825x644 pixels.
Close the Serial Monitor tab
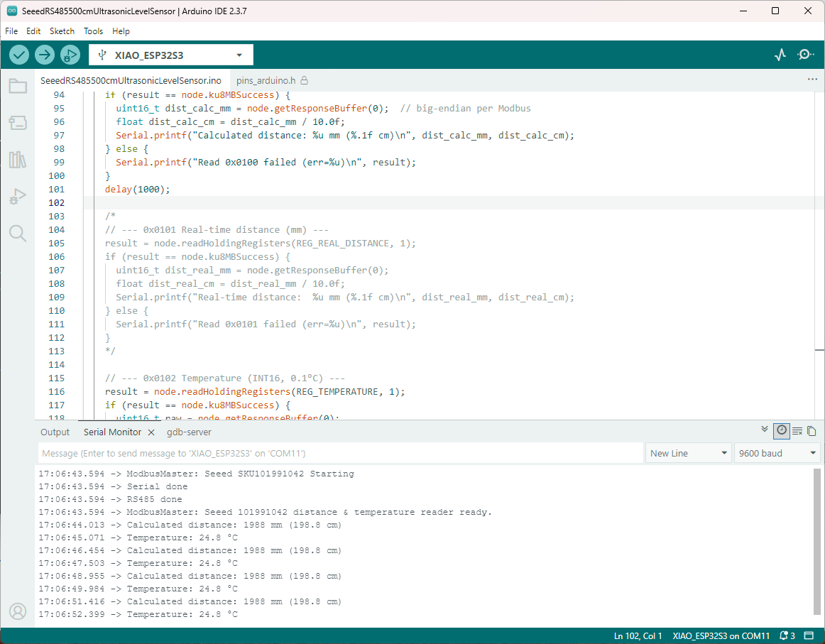(151, 432)
